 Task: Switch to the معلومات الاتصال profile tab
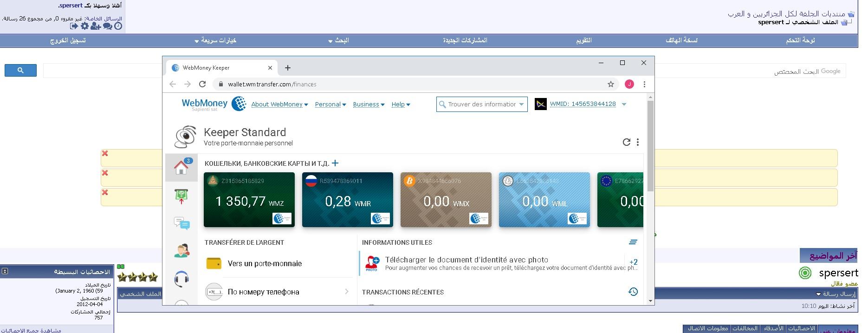click(708, 328)
